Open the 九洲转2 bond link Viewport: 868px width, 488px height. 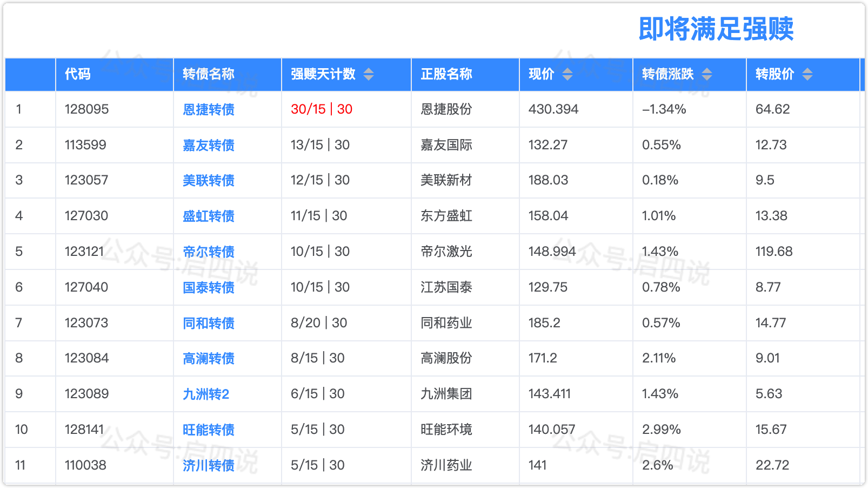[205, 394]
